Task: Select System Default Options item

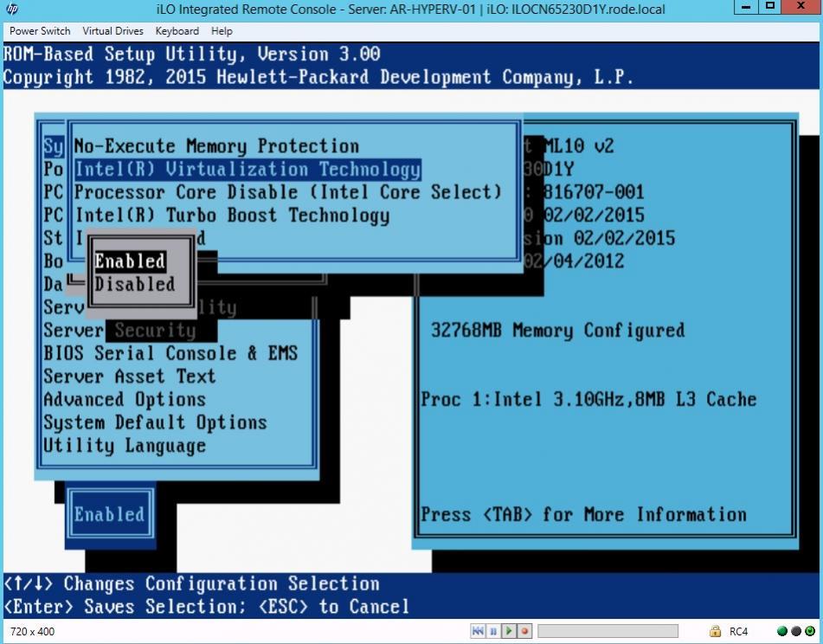Action: [156, 422]
